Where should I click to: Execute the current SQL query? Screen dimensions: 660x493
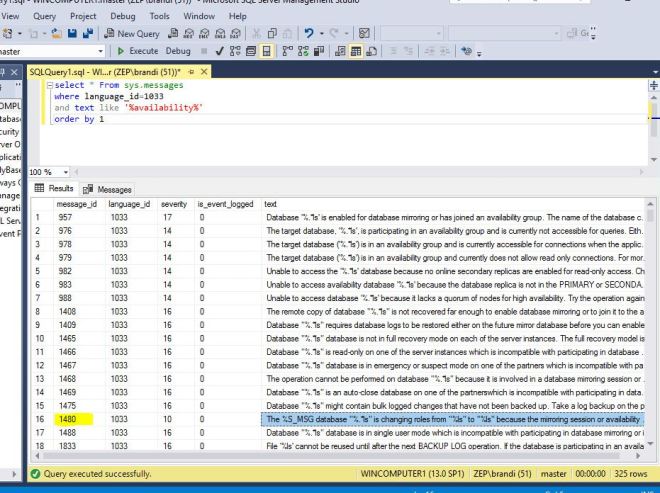point(138,50)
